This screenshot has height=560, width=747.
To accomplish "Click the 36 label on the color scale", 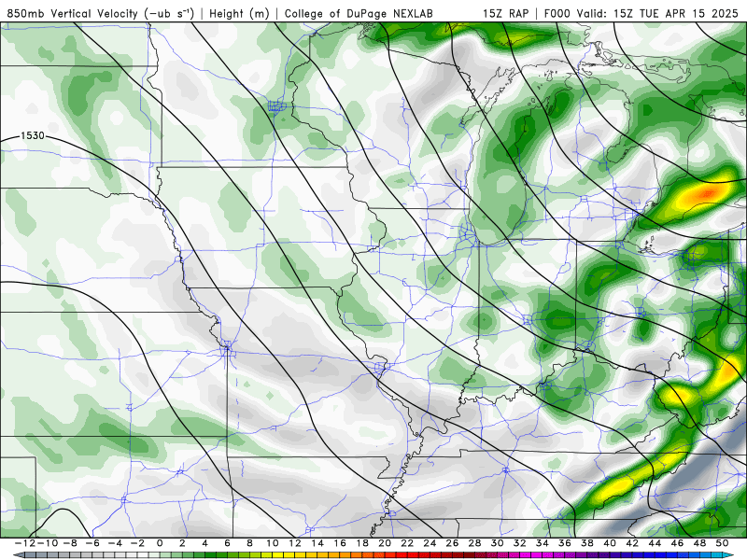I will [565, 543].
